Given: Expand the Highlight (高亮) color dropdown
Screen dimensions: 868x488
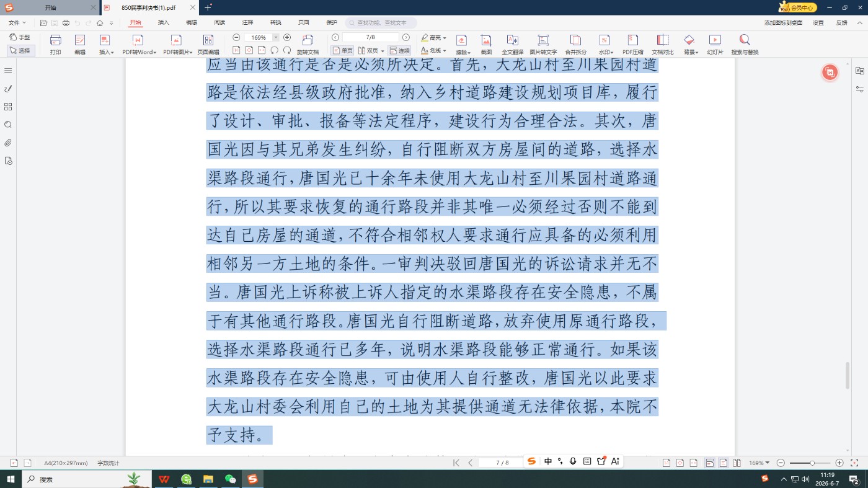Looking at the screenshot, I should click(x=444, y=38).
